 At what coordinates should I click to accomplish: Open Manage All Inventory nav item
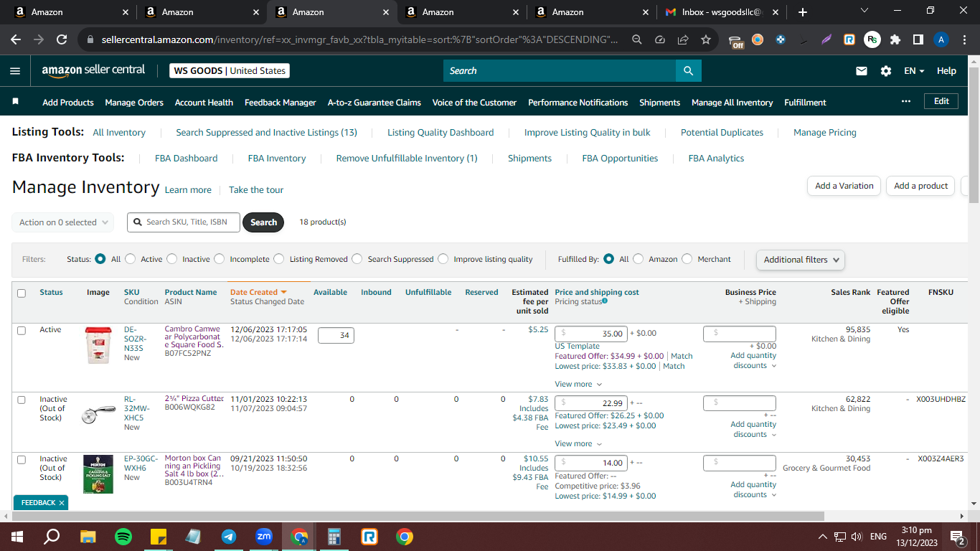coord(732,103)
